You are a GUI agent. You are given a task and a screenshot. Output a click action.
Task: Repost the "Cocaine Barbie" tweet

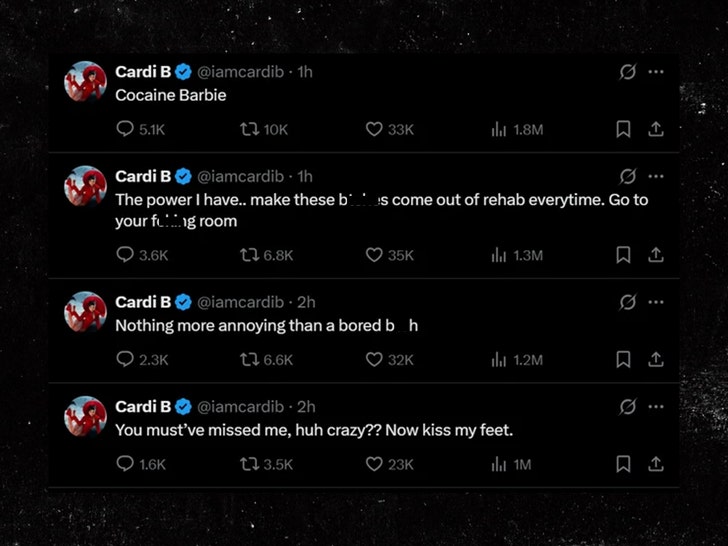point(250,129)
